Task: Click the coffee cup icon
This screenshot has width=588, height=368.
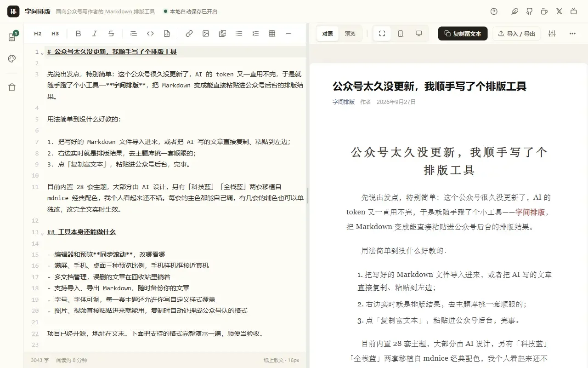Action: 544,11
